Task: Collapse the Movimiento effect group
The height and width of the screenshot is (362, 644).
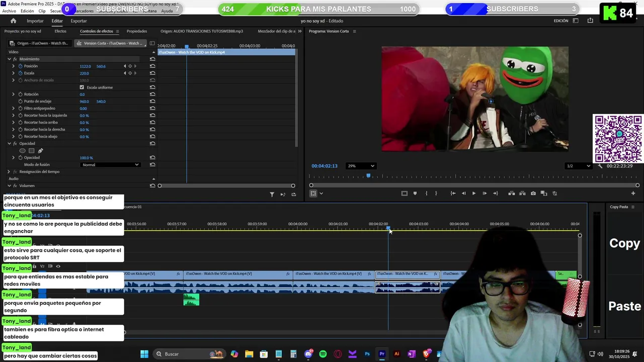Action: click(9, 59)
